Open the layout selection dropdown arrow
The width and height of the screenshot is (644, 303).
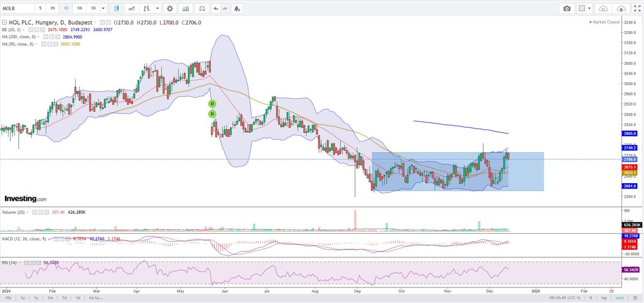(x=589, y=9)
